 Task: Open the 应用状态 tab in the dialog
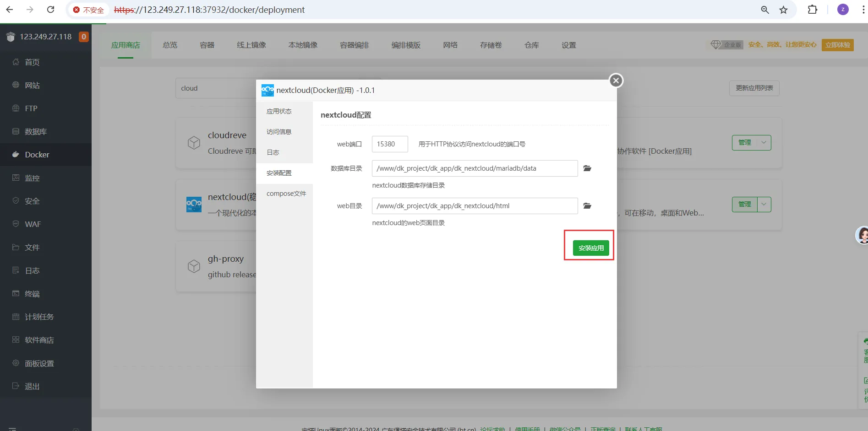pyautogui.click(x=284, y=111)
